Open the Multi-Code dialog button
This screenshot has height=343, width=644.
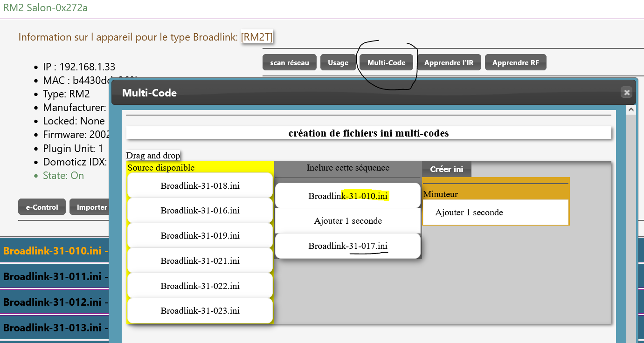click(x=387, y=62)
